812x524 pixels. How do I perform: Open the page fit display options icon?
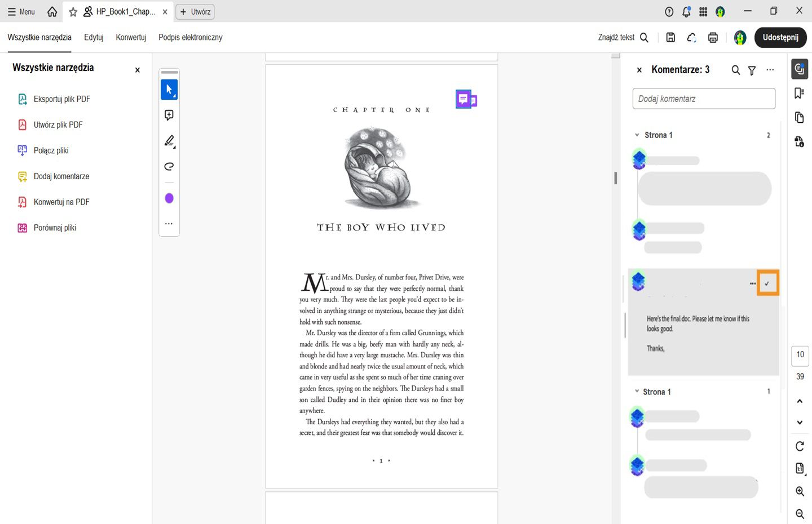point(800,468)
